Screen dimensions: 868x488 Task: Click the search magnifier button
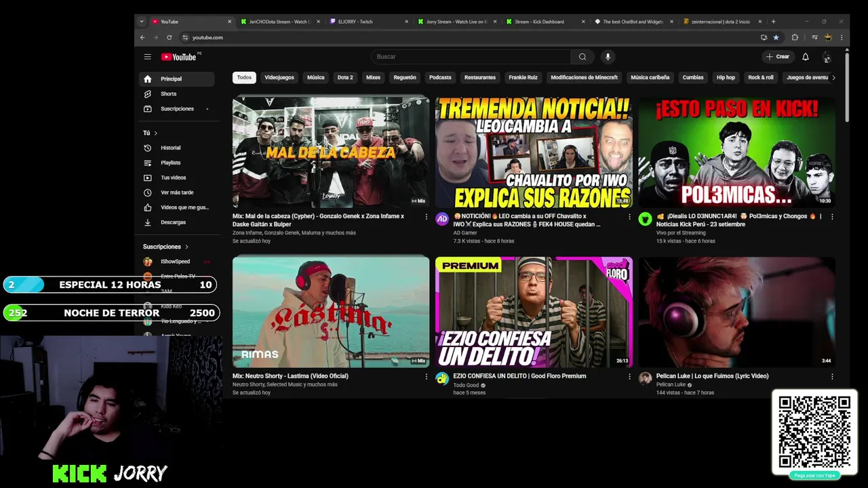pos(582,57)
